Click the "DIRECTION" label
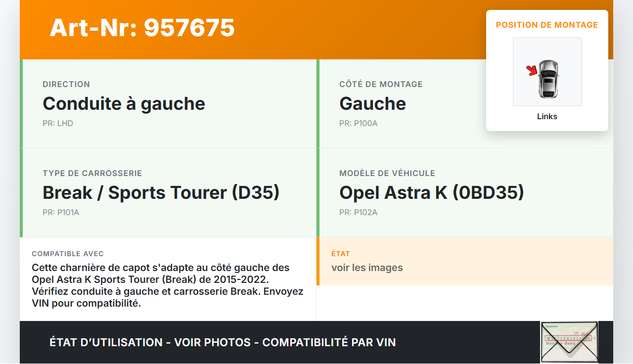Image resolution: width=633 pixels, height=364 pixels. [66, 85]
